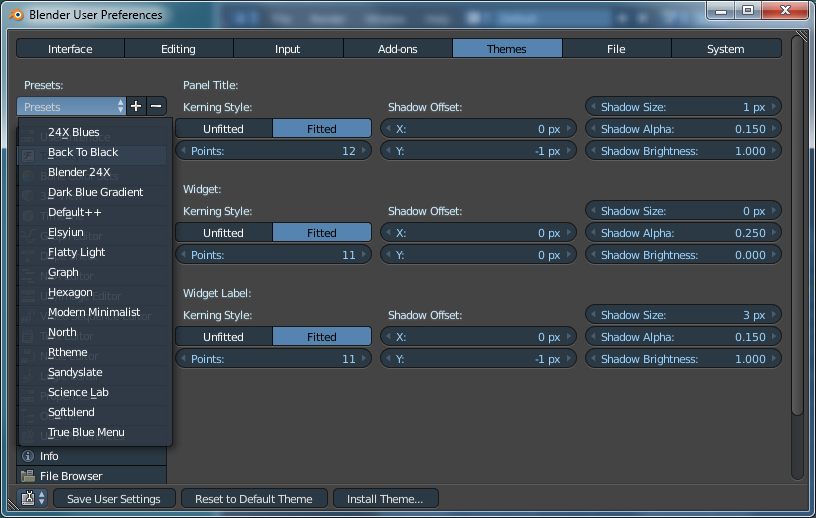816x518 pixels.
Task: Choose the Sandyslate preset
Action: tap(95, 372)
